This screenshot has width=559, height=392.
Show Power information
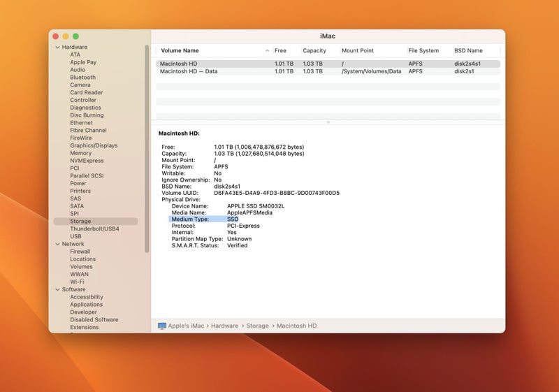point(78,183)
